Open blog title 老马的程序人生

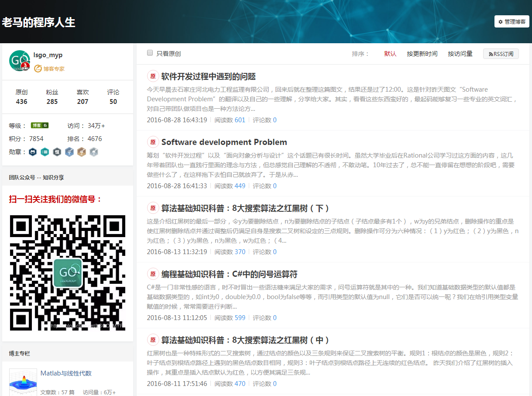[x=39, y=22]
